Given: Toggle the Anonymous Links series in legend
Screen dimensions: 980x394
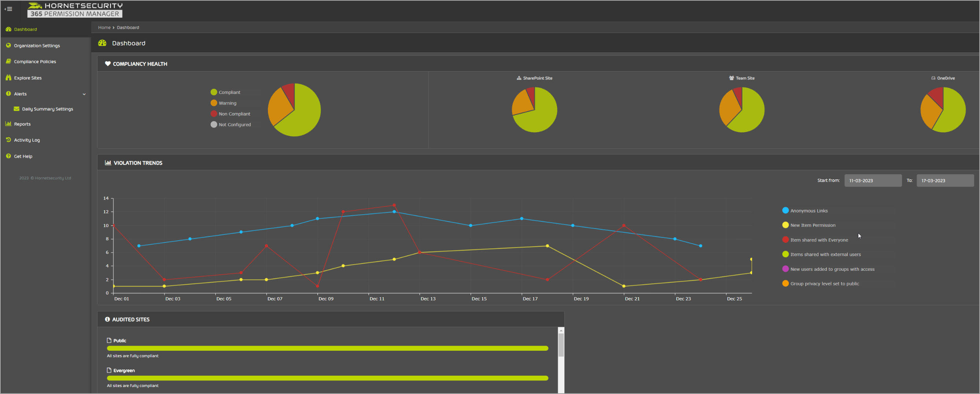Looking at the screenshot, I should (x=808, y=211).
